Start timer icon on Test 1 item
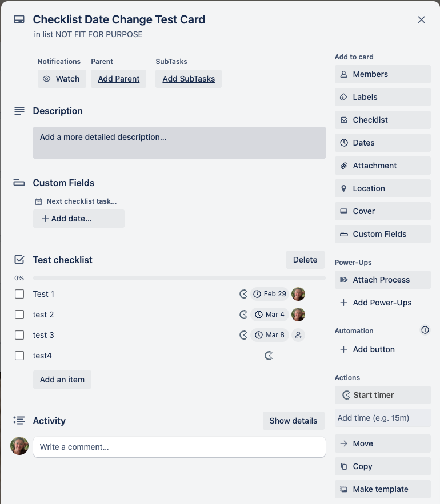This screenshot has height=504, width=440. click(x=243, y=294)
